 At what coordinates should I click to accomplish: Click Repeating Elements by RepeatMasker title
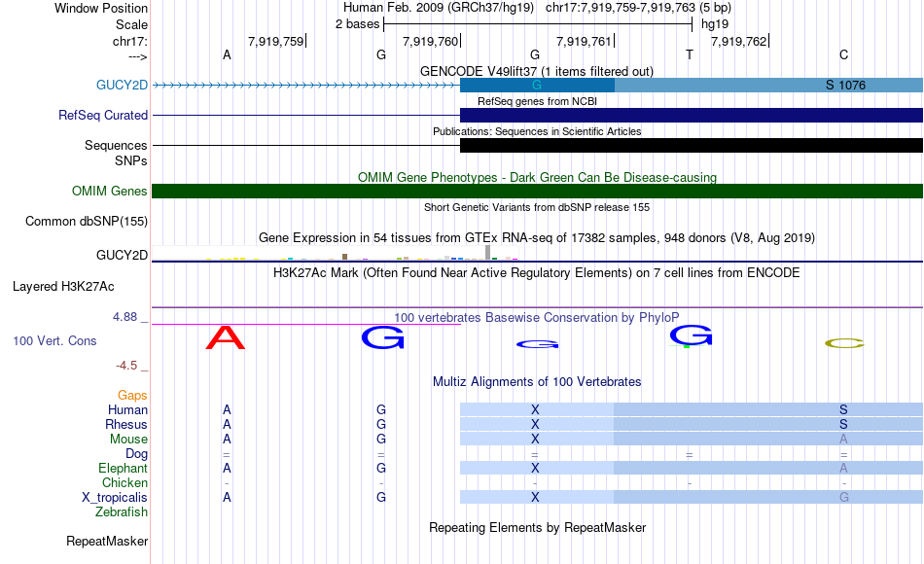pos(537,527)
